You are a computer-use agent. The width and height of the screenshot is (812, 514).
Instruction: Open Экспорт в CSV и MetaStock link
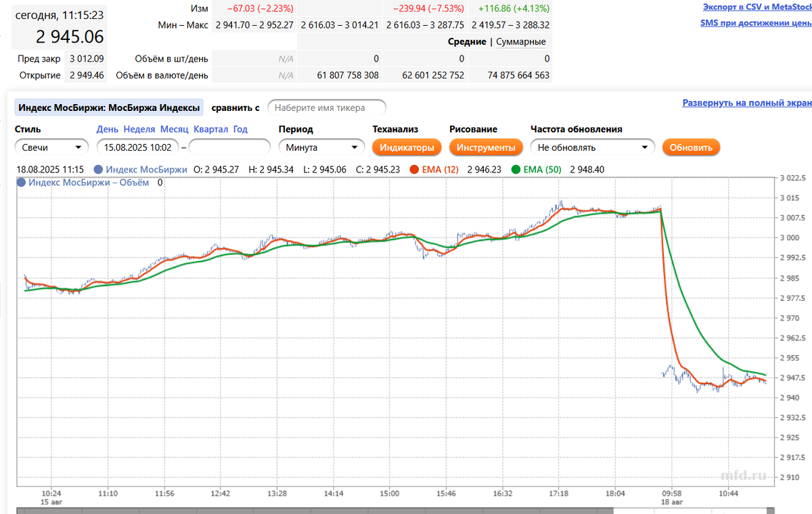[x=757, y=7]
